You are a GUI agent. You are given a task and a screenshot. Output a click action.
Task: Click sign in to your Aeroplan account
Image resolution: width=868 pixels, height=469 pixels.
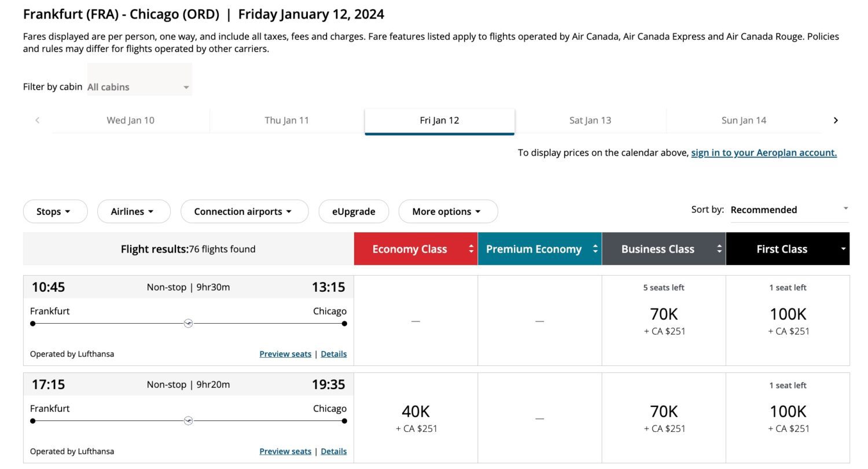click(x=764, y=153)
